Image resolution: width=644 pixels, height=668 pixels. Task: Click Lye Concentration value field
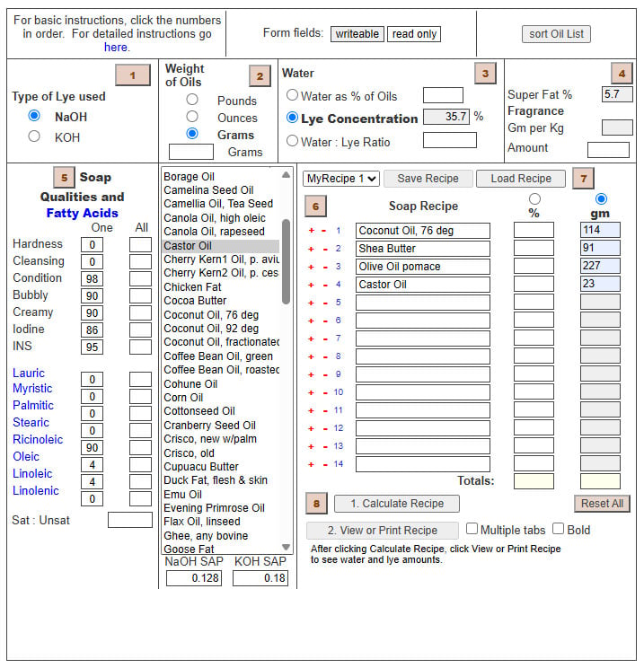point(446,117)
